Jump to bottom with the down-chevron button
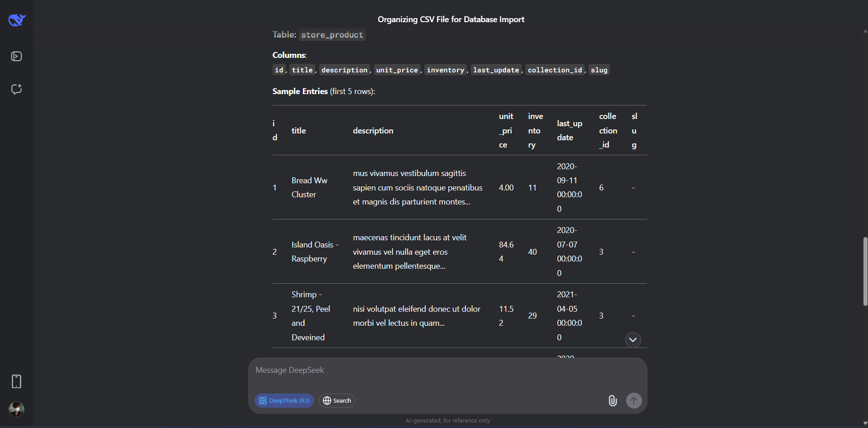The width and height of the screenshot is (868, 428). click(633, 340)
